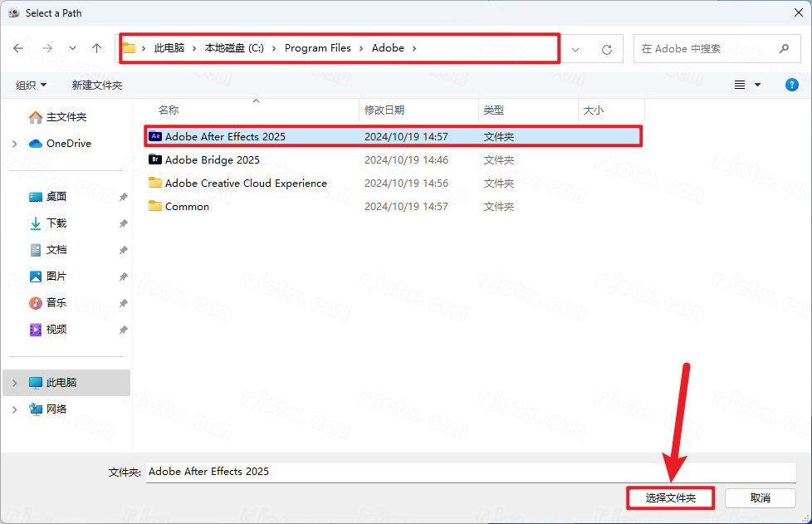Refresh the Adobe folder view
812x524 pixels.
(607, 49)
